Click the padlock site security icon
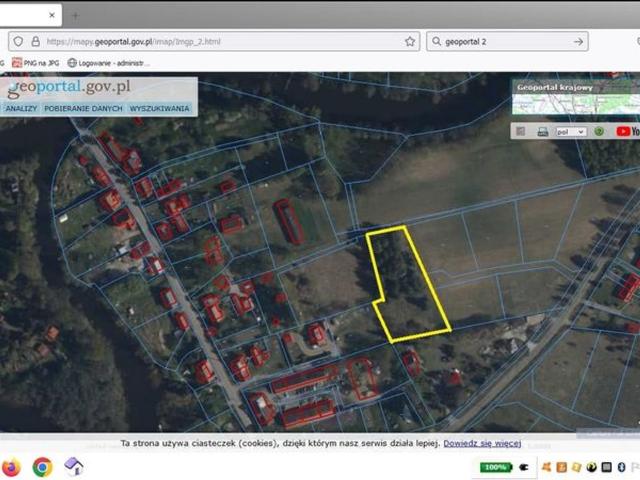The height and width of the screenshot is (480, 640). [35, 42]
